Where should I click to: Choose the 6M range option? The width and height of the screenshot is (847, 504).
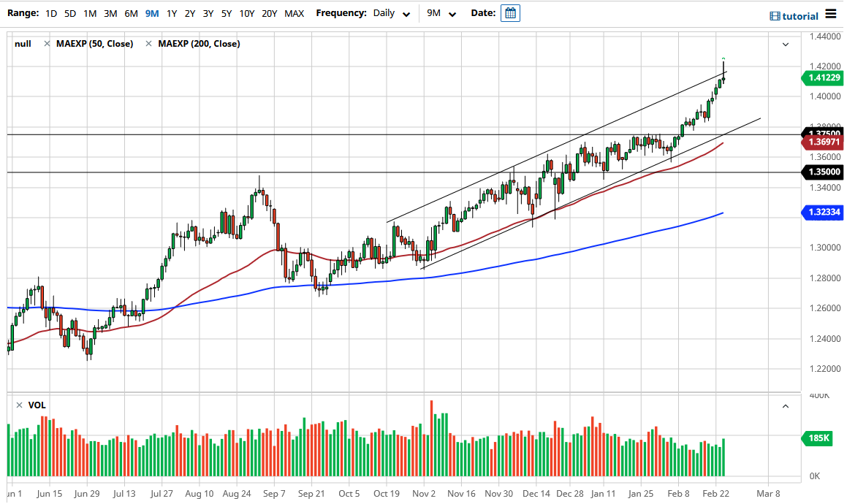point(132,13)
